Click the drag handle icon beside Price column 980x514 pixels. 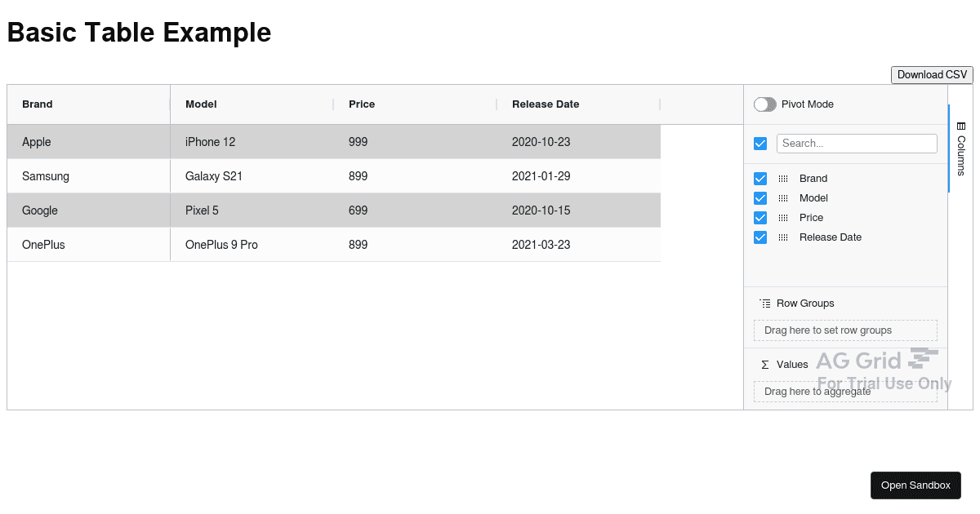coord(783,218)
